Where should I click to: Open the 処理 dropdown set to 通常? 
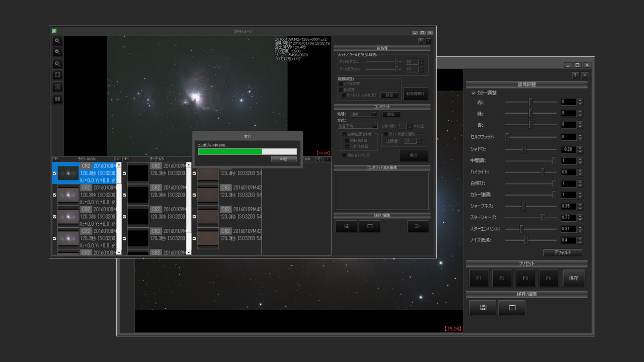pos(363,114)
